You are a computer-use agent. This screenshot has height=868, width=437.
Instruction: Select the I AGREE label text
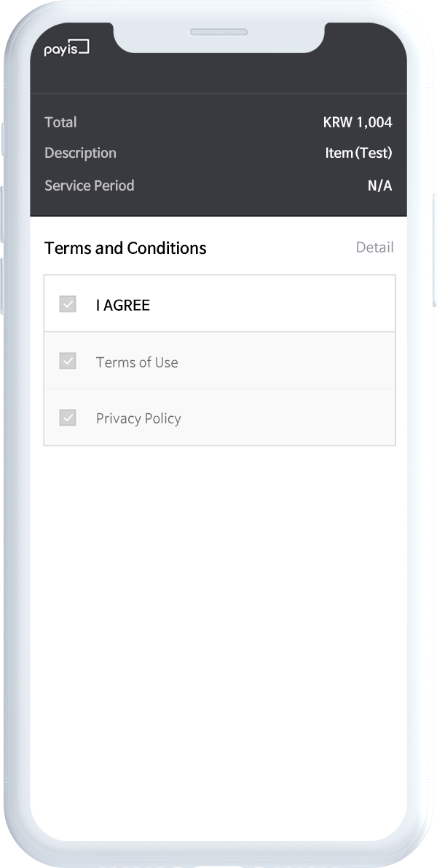[x=123, y=305]
